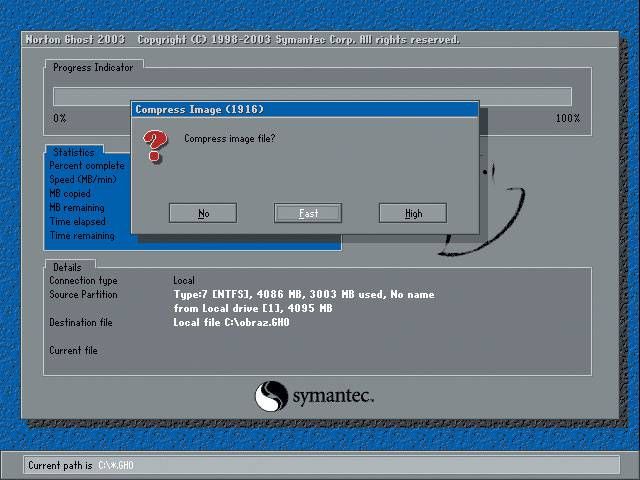The image size is (640, 480).
Task: Click the red question mark icon
Action: (x=154, y=146)
